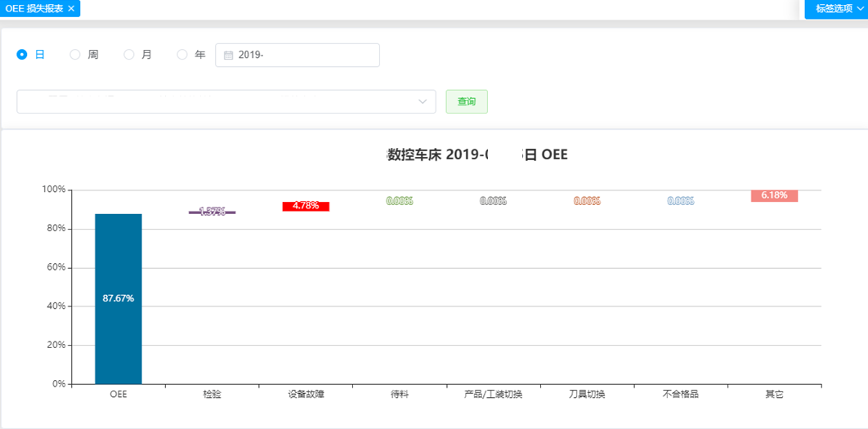Click the 刀具切换 0.00% data label
868x429 pixels.
[587, 201]
